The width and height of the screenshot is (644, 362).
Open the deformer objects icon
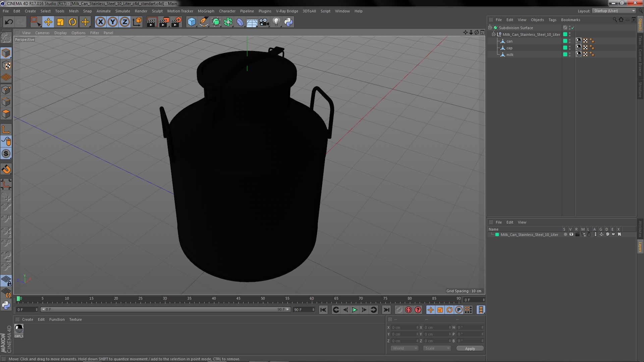[x=240, y=22]
